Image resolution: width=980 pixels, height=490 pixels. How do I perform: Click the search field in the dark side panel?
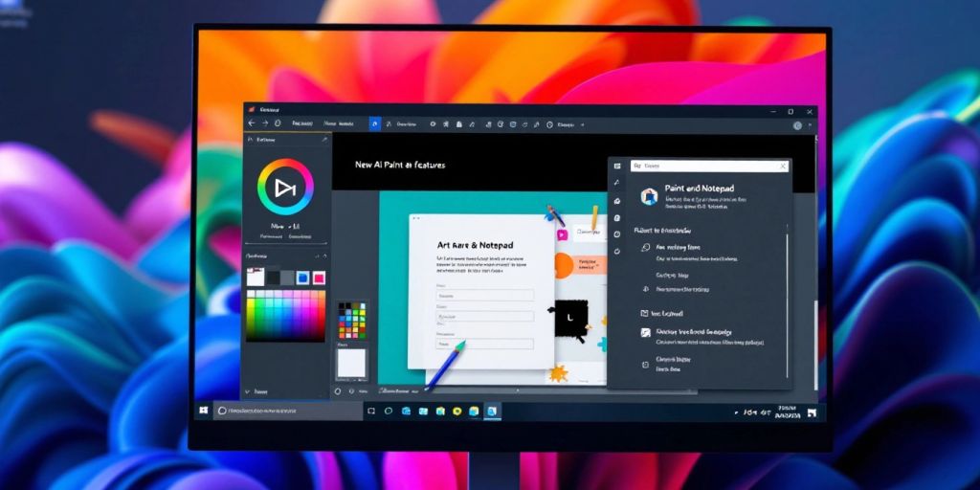(709, 167)
